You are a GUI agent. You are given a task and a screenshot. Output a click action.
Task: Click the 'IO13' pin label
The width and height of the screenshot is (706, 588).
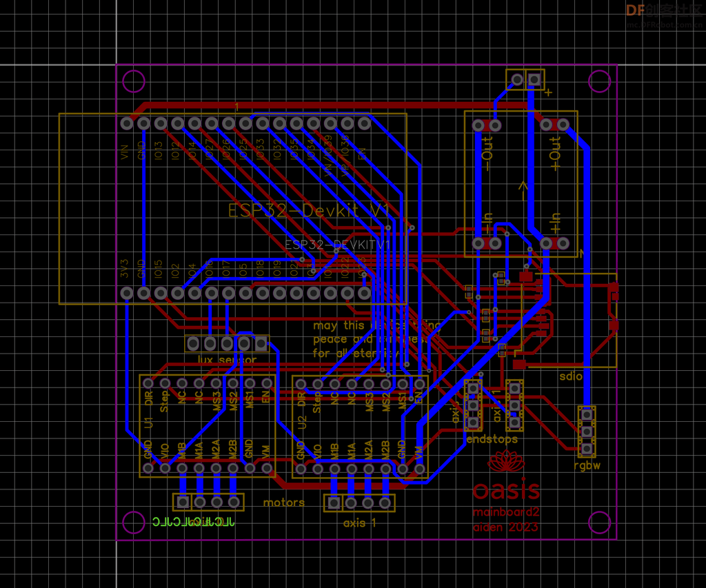point(159,150)
